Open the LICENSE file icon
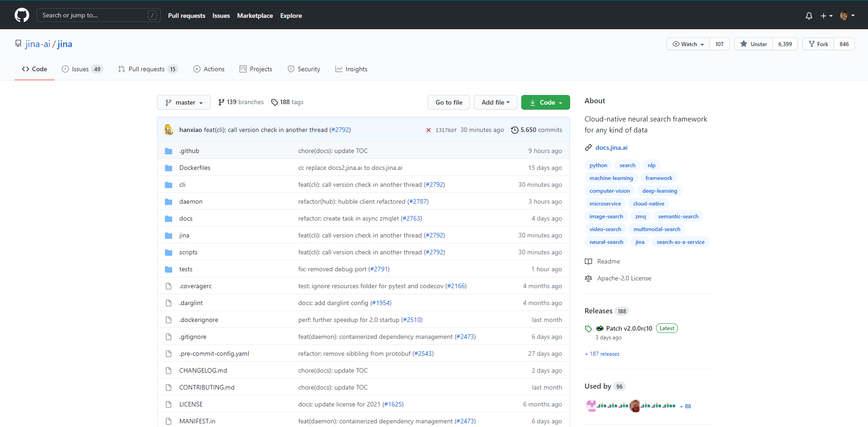This screenshot has width=868, height=427. [x=169, y=404]
